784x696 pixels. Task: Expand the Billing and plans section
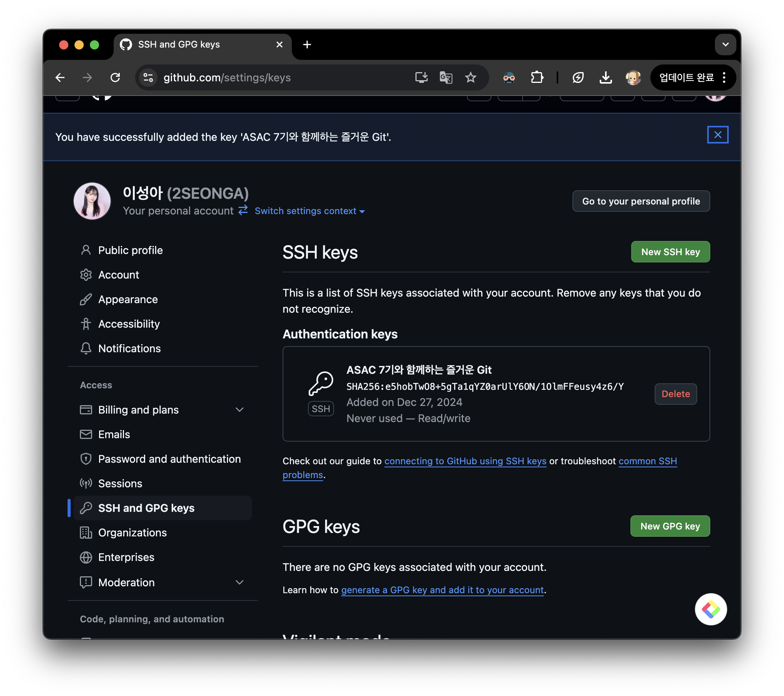(x=239, y=410)
